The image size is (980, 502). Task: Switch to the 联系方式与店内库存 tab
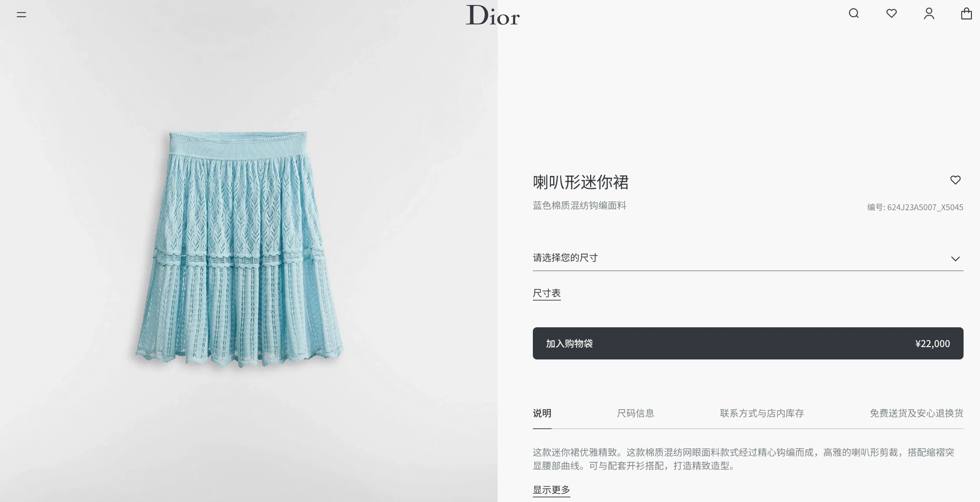pos(762,413)
